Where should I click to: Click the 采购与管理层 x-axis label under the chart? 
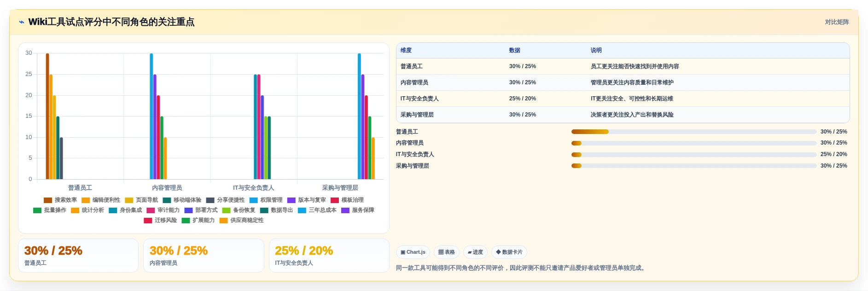coord(340,188)
